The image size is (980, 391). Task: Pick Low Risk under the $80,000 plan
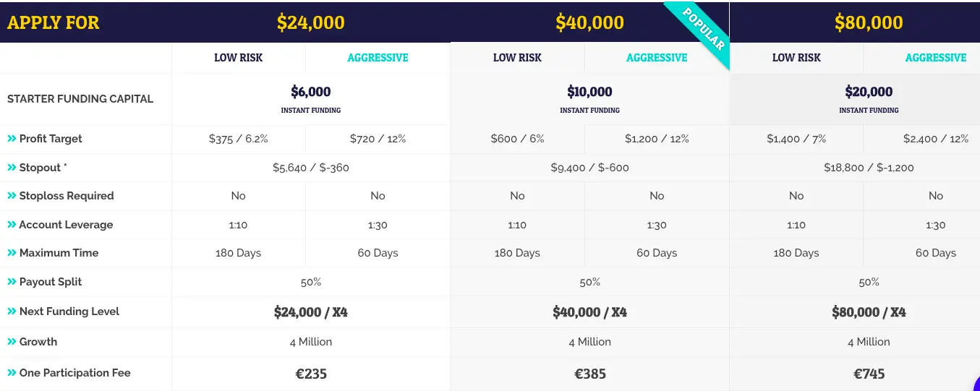point(796,58)
